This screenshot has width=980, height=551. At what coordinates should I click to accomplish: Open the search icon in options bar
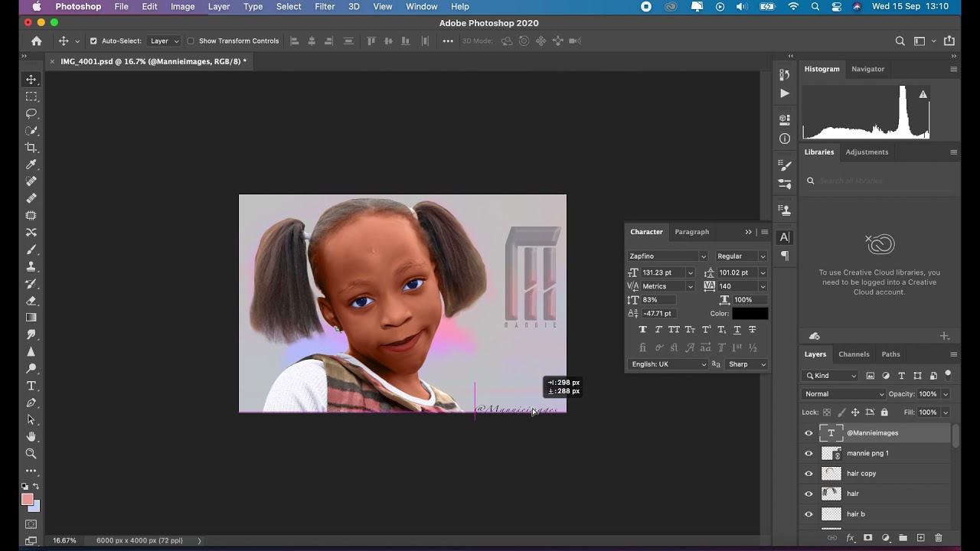tap(900, 41)
